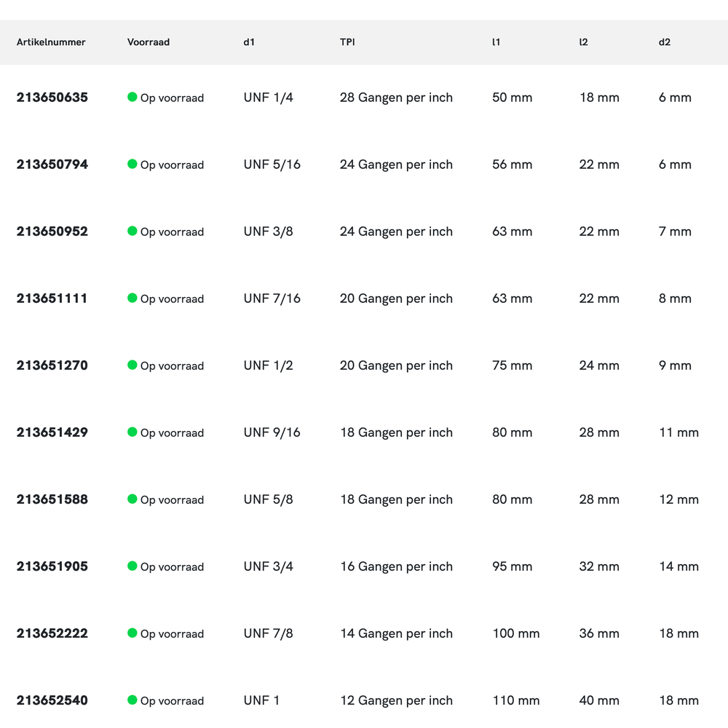Click green availability dot in UNF 9/16 row
This screenshot has height=728, width=728.
pyautogui.click(x=132, y=432)
